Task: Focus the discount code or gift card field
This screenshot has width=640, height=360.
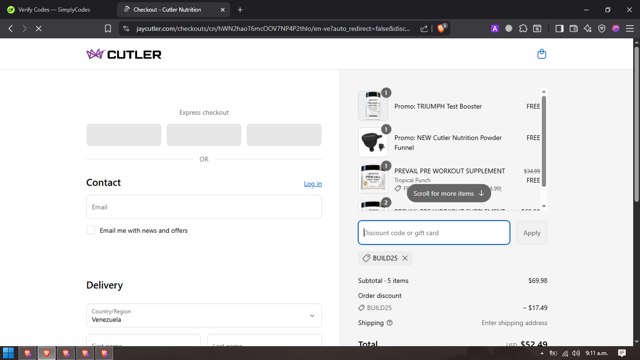Action: click(434, 233)
